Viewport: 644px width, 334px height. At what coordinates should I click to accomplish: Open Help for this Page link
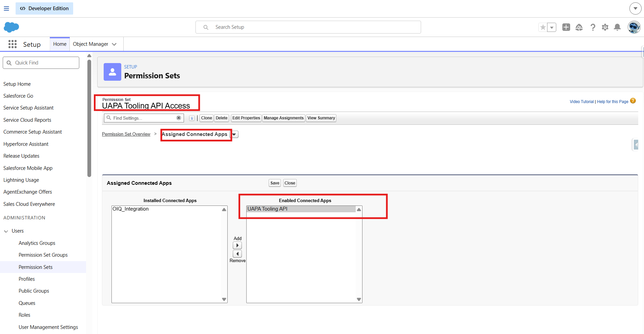tap(612, 102)
